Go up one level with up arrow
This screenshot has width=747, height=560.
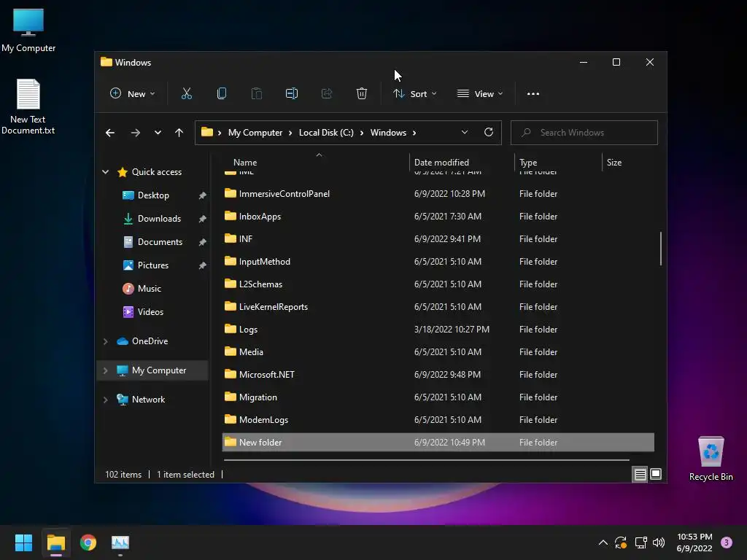click(x=179, y=133)
